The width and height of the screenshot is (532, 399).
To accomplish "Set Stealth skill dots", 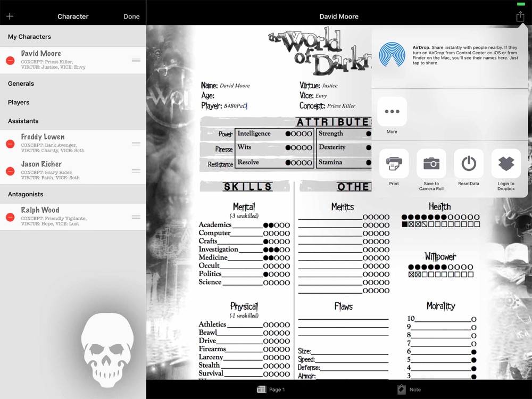I will (277, 366).
